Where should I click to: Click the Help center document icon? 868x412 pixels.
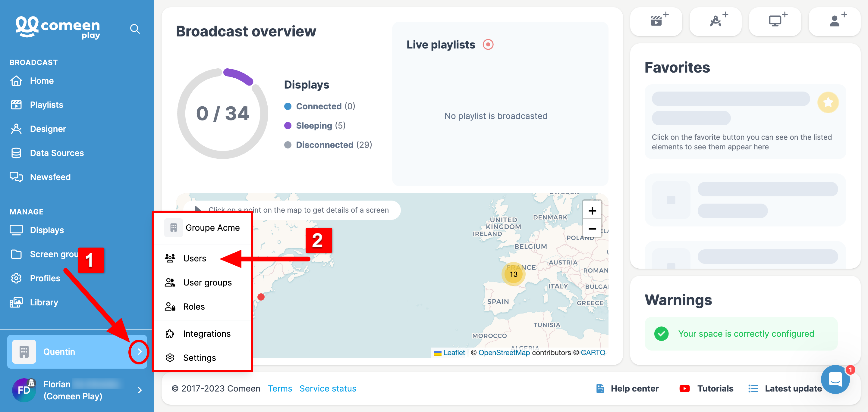pos(600,389)
